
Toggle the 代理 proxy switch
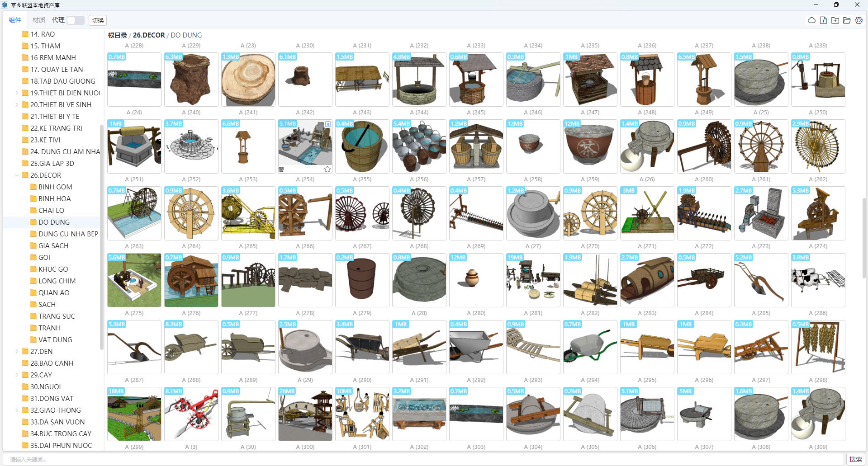coord(75,20)
